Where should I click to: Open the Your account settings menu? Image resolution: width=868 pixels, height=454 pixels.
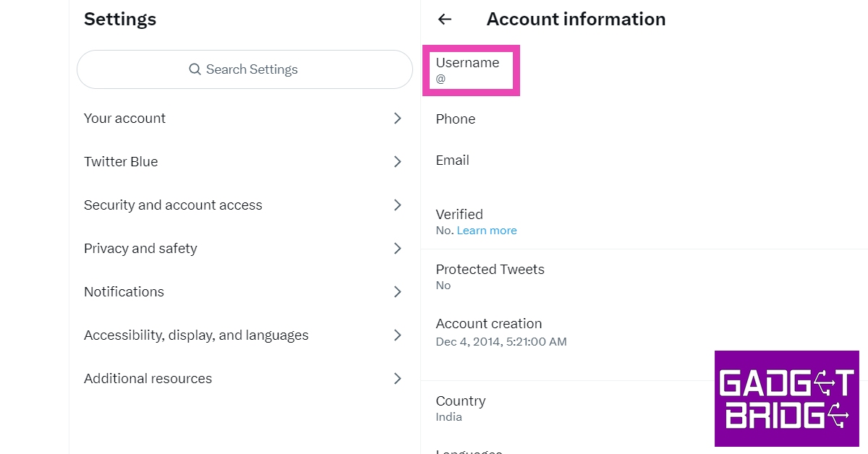pos(125,119)
